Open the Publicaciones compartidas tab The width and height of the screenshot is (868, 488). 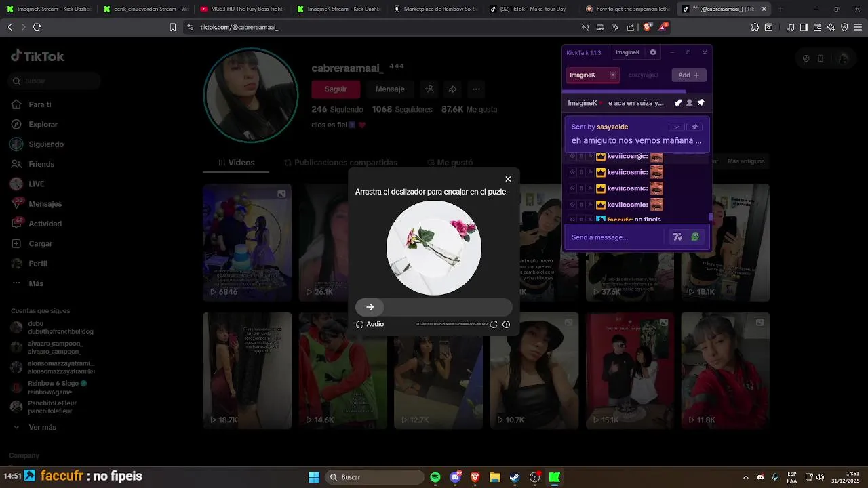pyautogui.click(x=340, y=163)
